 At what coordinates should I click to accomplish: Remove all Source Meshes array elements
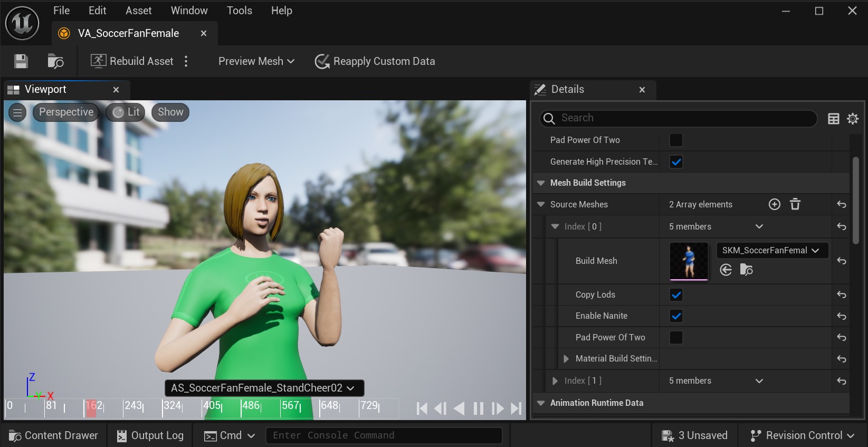(x=795, y=204)
